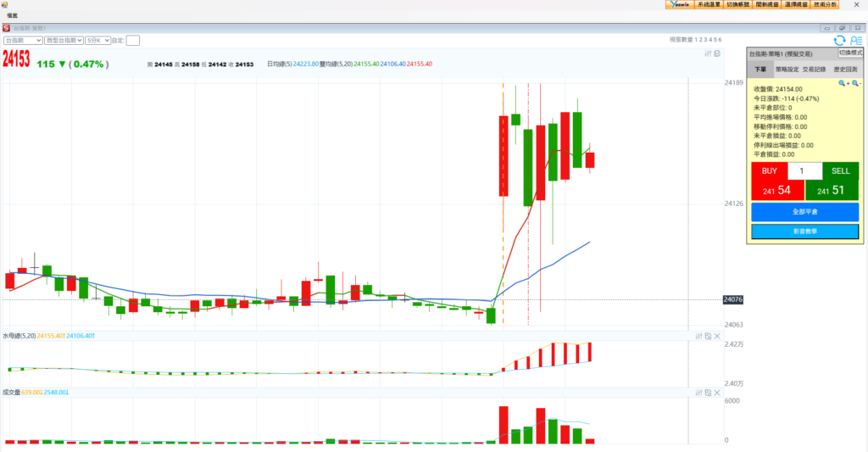Expand the 台指期 product dropdown
868x452 pixels.
click(23, 40)
